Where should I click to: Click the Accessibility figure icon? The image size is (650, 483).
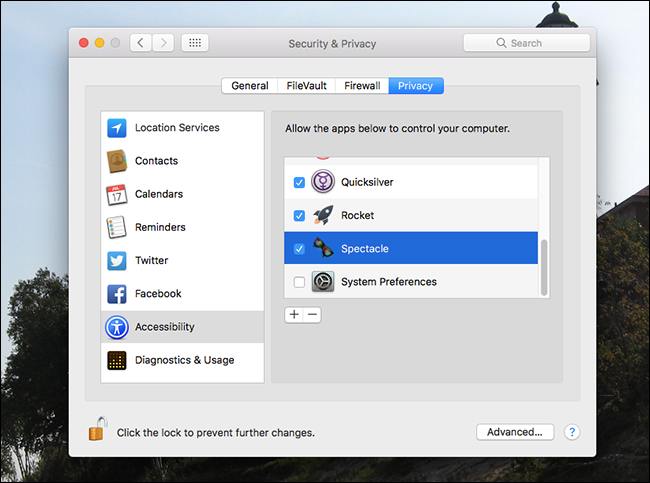(117, 327)
